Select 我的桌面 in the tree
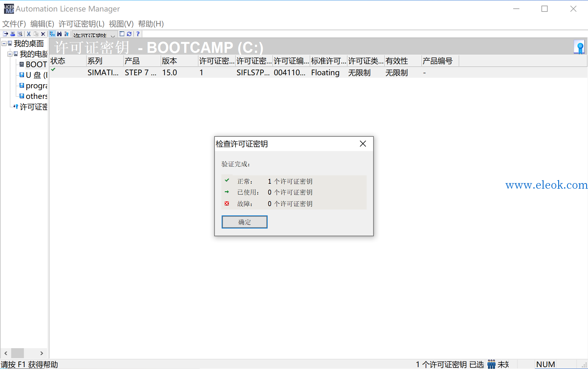 [29, 44]
